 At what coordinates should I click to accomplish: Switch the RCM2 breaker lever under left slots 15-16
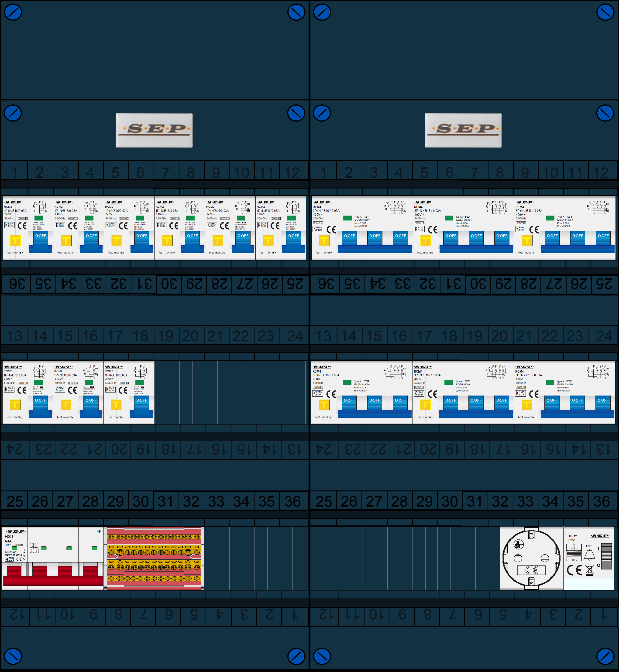click(91, 407)
